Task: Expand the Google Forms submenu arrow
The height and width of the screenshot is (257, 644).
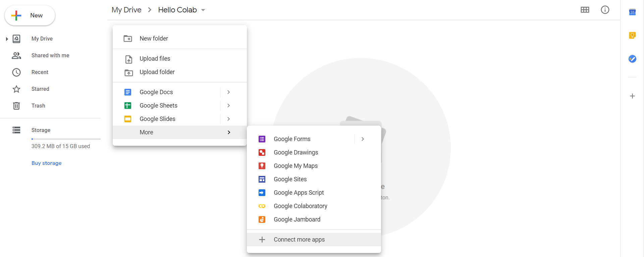Action: [363, 139]
